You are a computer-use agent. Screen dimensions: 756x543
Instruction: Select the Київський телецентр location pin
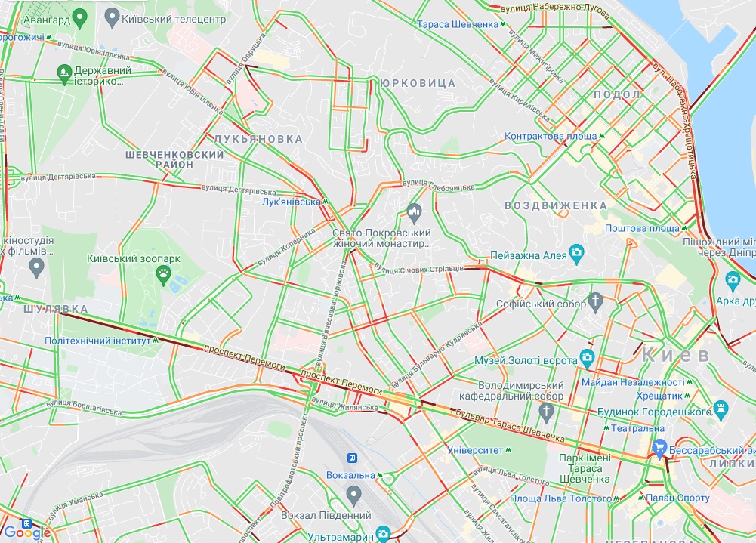tap(112, 19)
